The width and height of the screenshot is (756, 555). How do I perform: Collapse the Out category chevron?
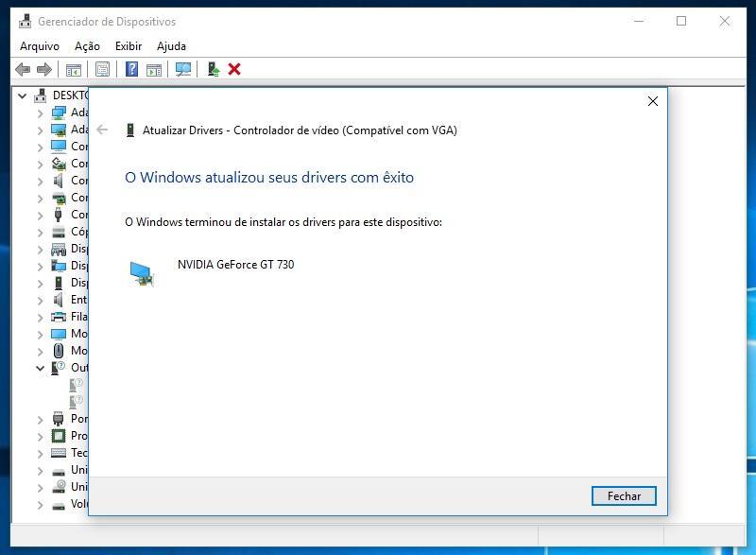click(x=40, y=369)
